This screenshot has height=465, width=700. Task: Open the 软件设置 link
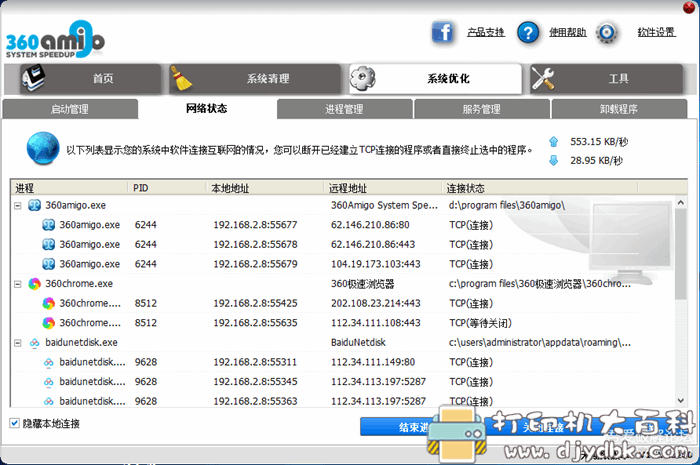coord(656,32)
